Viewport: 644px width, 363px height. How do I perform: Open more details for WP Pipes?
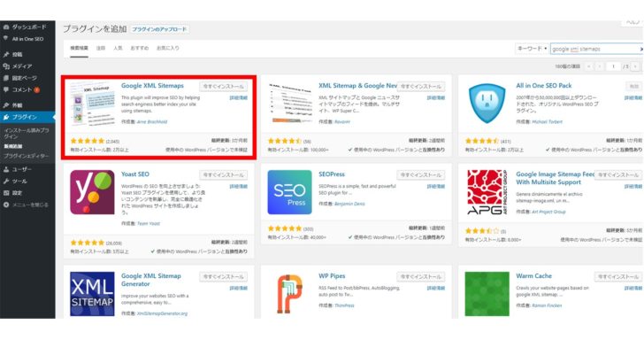tap(436, 288)
